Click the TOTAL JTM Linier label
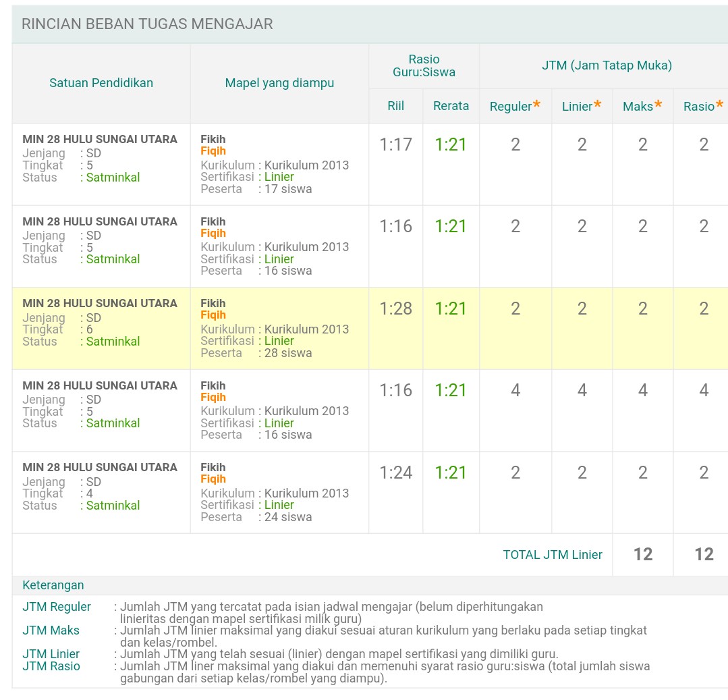 click(553, 555)
